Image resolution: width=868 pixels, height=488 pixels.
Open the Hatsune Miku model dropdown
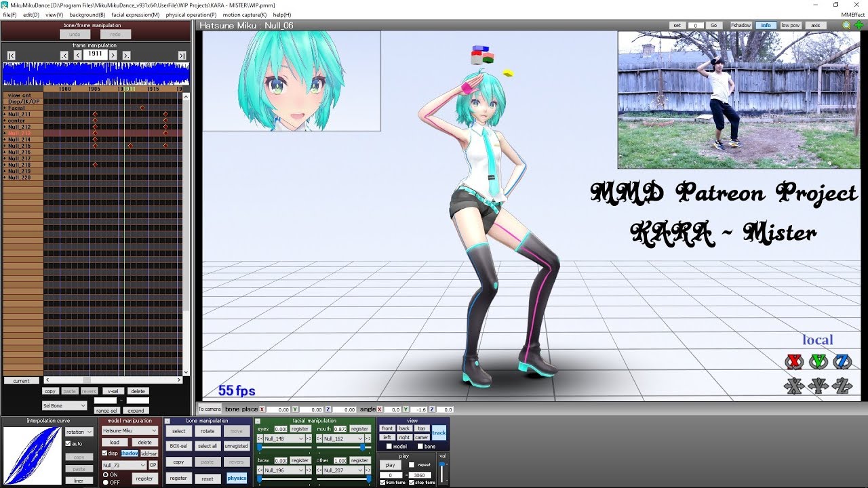click(x=130, y=430)
